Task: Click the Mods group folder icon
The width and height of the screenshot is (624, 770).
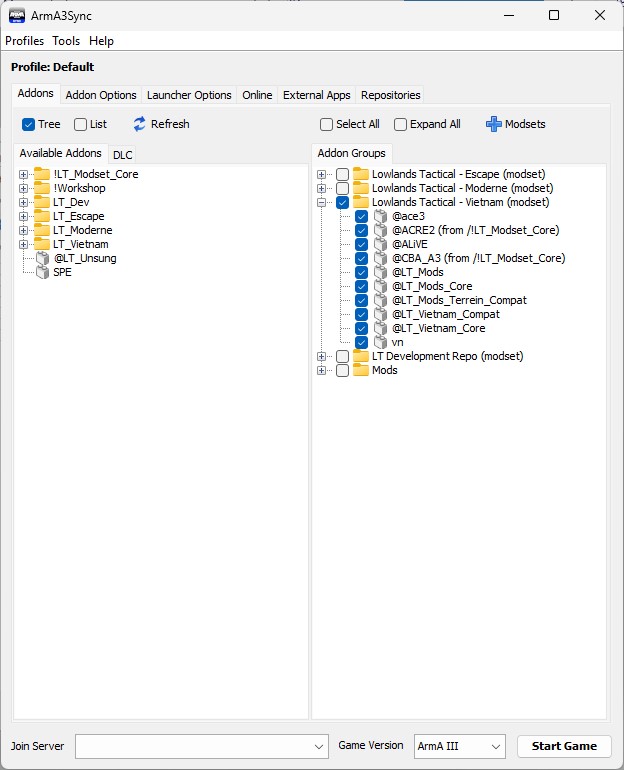Action: [361, 370]
